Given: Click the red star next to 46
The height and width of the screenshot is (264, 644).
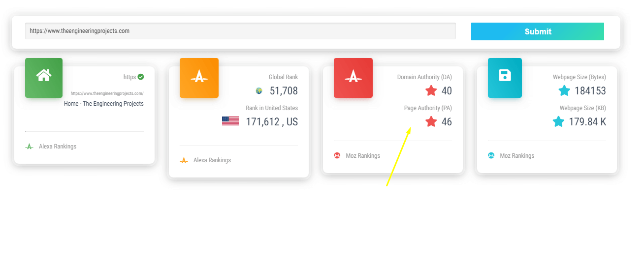Looking at the screenshot, I should (x=431, y=121).
